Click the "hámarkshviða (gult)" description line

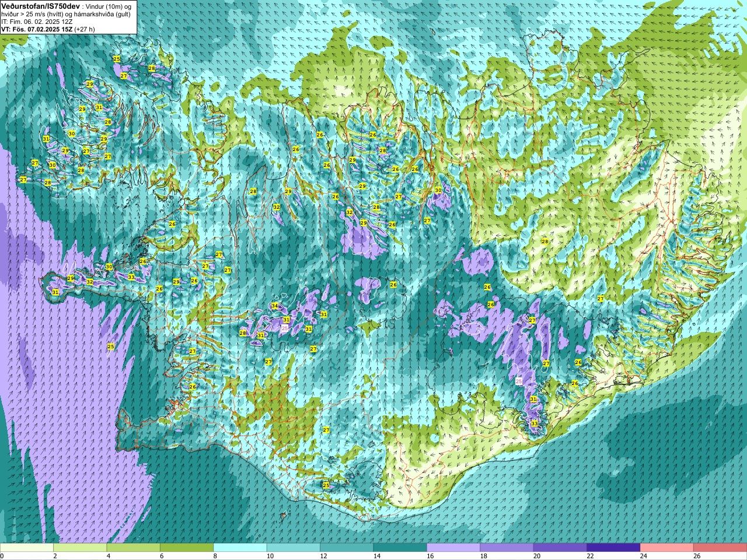(103, 14)
